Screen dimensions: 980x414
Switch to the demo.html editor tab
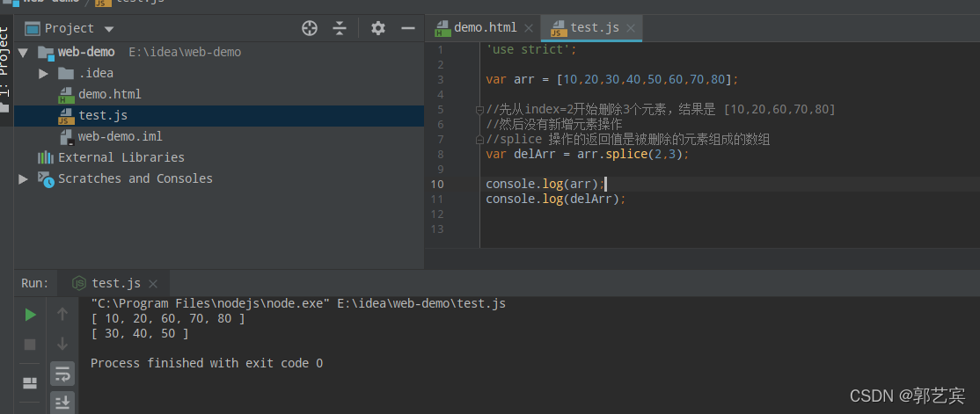point(485,28)
